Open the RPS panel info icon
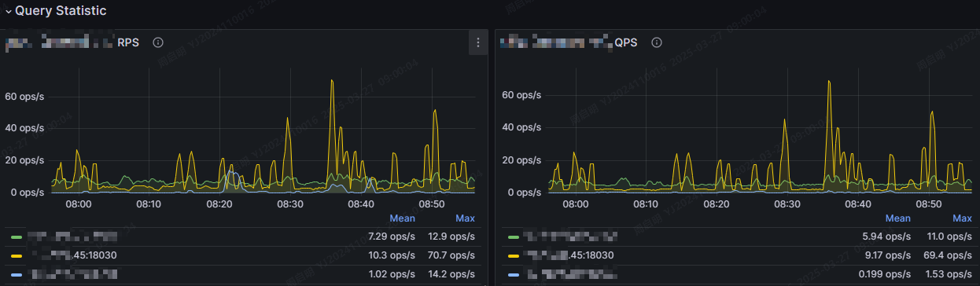 [158, 42]
